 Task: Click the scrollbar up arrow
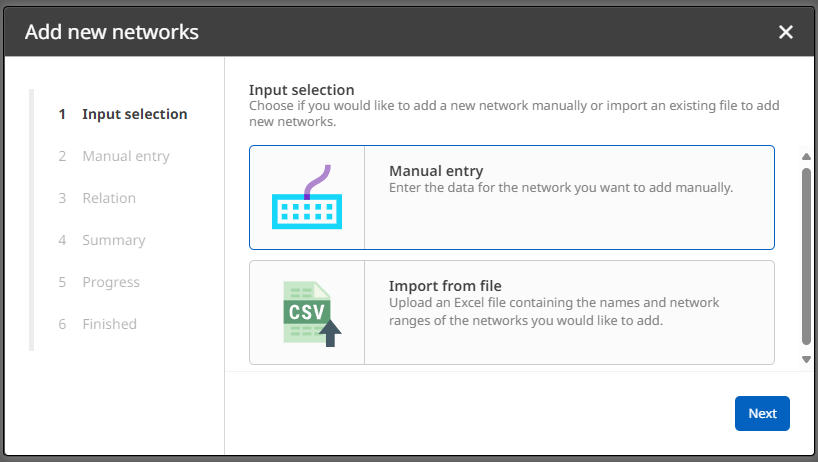(x=806, y=156)
